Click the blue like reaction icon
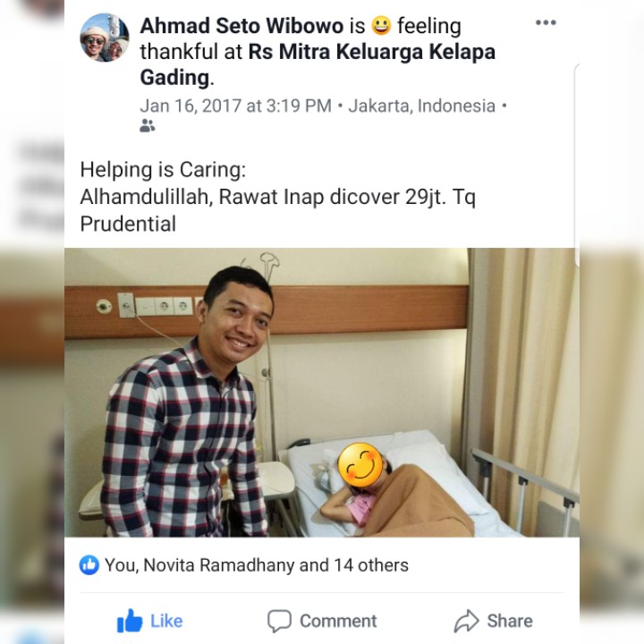The width and height of the screenshot is (644, 644). pyautogui.click(x=89, y=565)
